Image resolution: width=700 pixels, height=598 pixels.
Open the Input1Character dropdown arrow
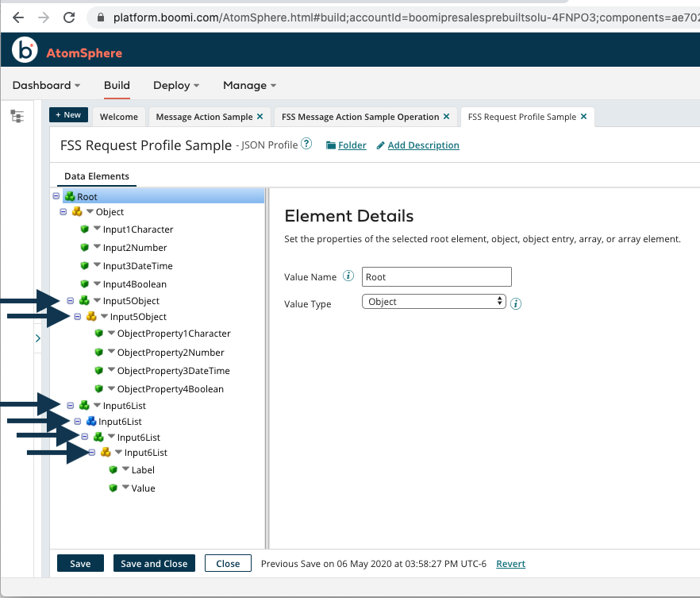(x=97, y=228)
